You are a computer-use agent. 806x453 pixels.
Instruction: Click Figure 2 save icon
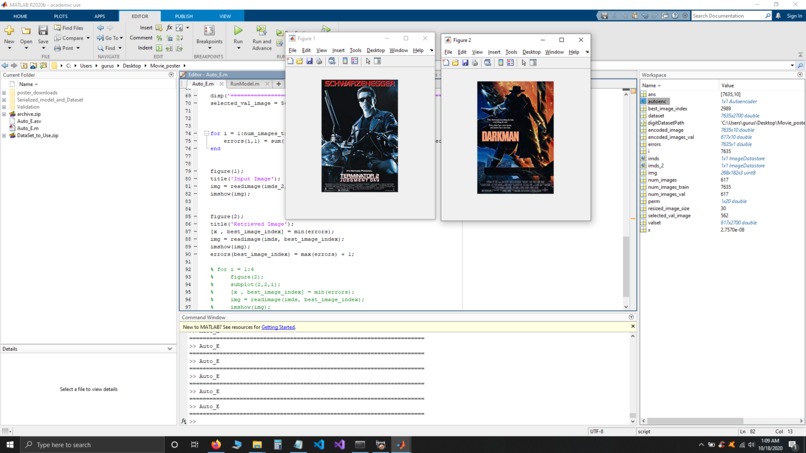coord(465,63)
